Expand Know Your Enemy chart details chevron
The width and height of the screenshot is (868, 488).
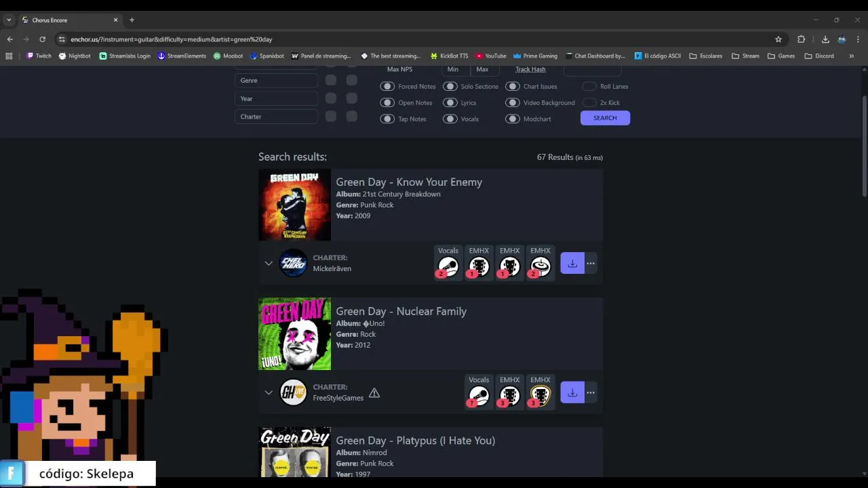point(269,263)
